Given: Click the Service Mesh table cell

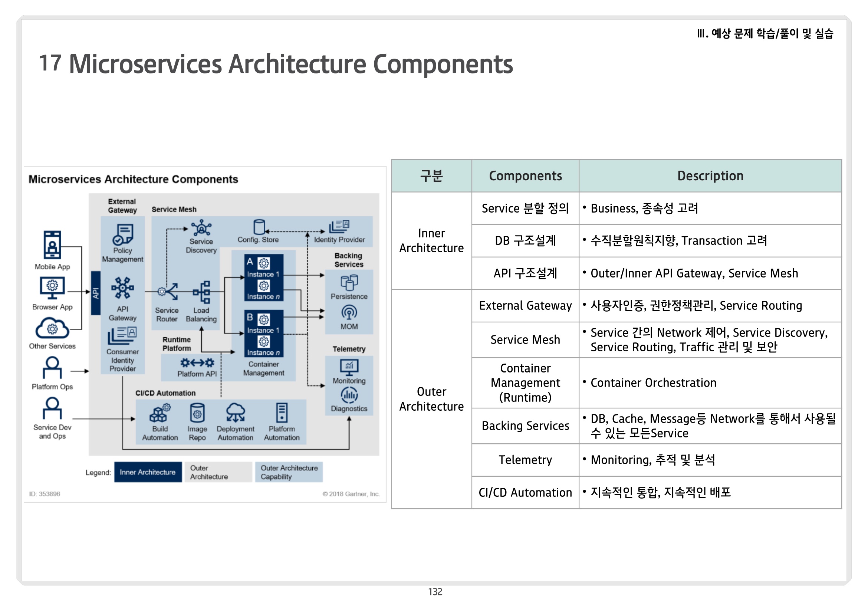Looking at the screenshot, I should tap(525, 340).
